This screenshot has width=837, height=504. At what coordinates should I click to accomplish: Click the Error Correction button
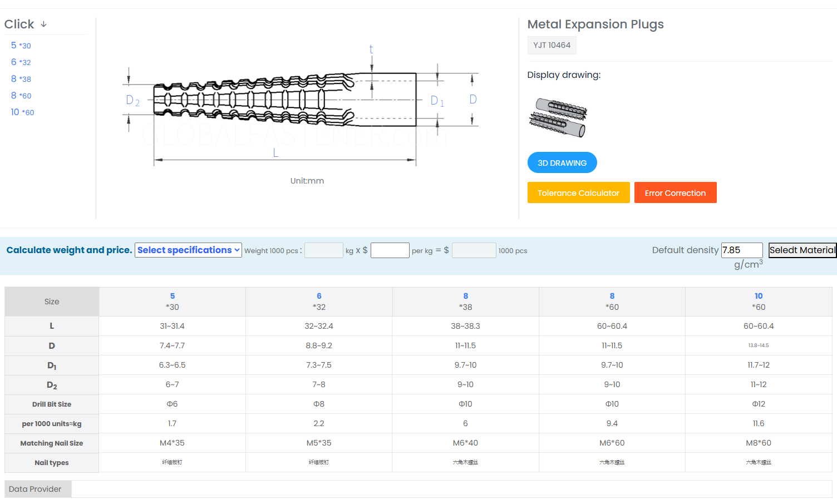(675, 192)
